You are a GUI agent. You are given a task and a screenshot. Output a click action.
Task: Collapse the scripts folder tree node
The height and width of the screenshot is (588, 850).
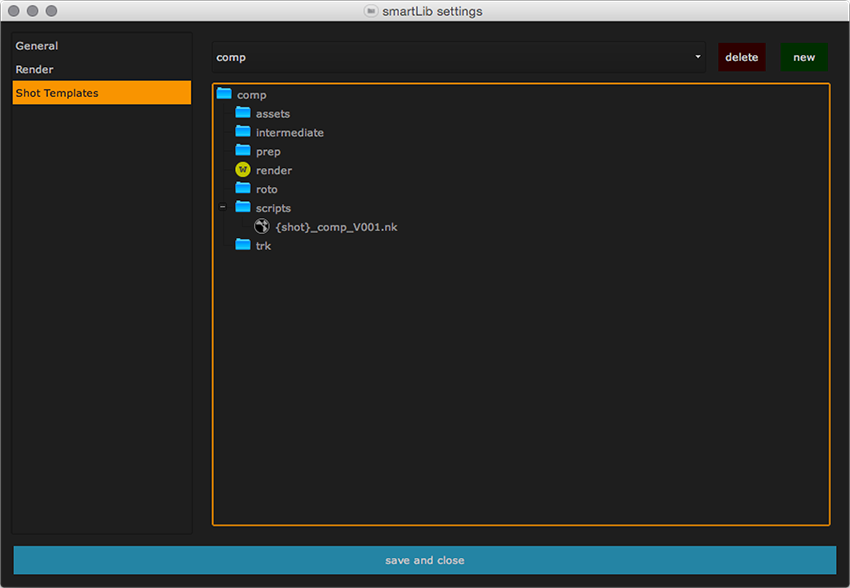coord(223,208)
